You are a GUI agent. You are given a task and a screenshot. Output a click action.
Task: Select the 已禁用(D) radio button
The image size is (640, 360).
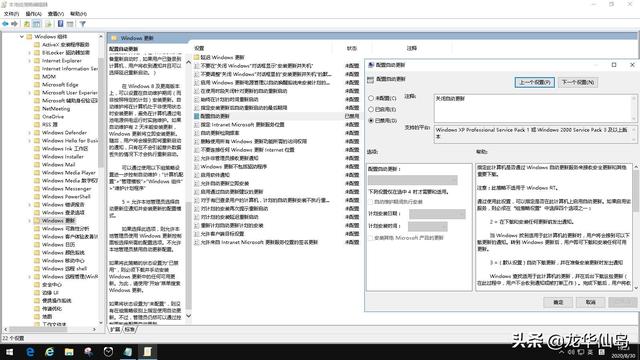tap(371, 120)
